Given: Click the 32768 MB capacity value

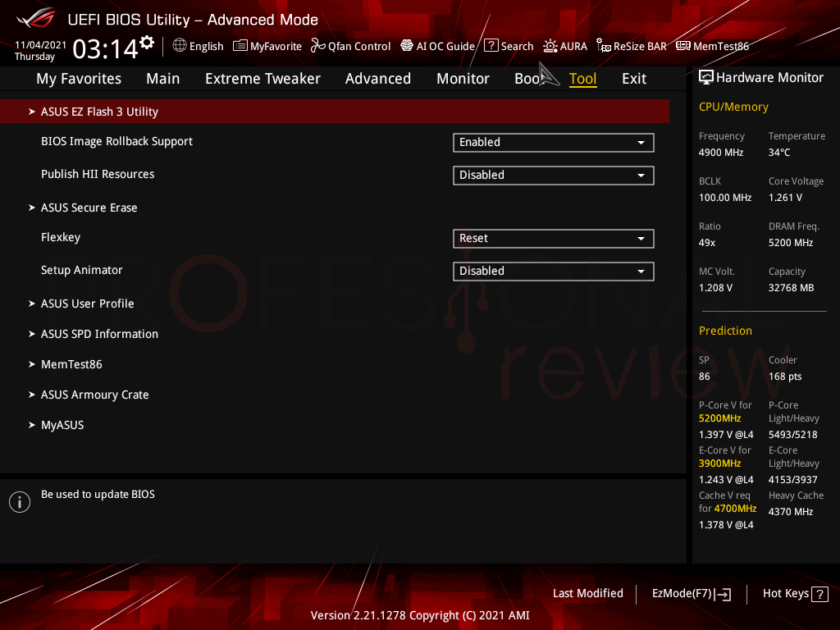Looking at the screenshot, I should (791, 288).
